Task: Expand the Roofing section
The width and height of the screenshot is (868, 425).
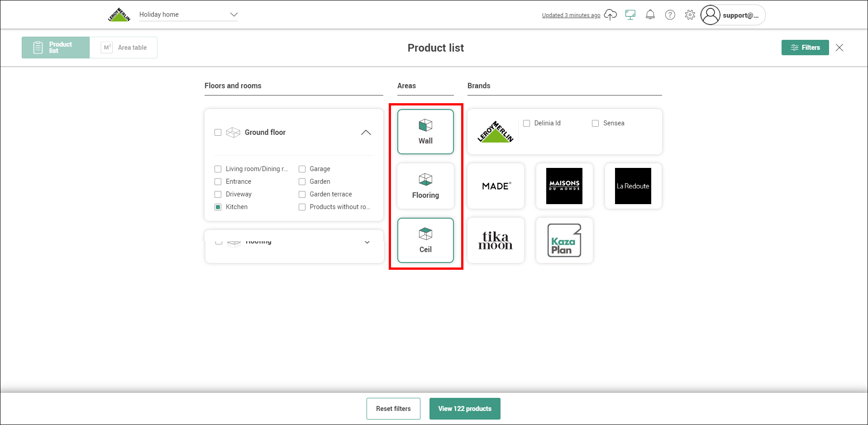Action: (367, 242)
